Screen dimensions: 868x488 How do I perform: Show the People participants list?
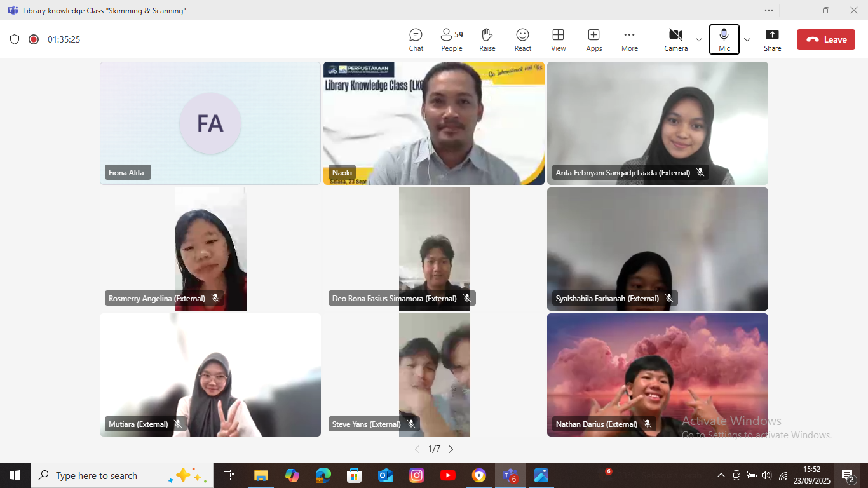click(452, 39)
